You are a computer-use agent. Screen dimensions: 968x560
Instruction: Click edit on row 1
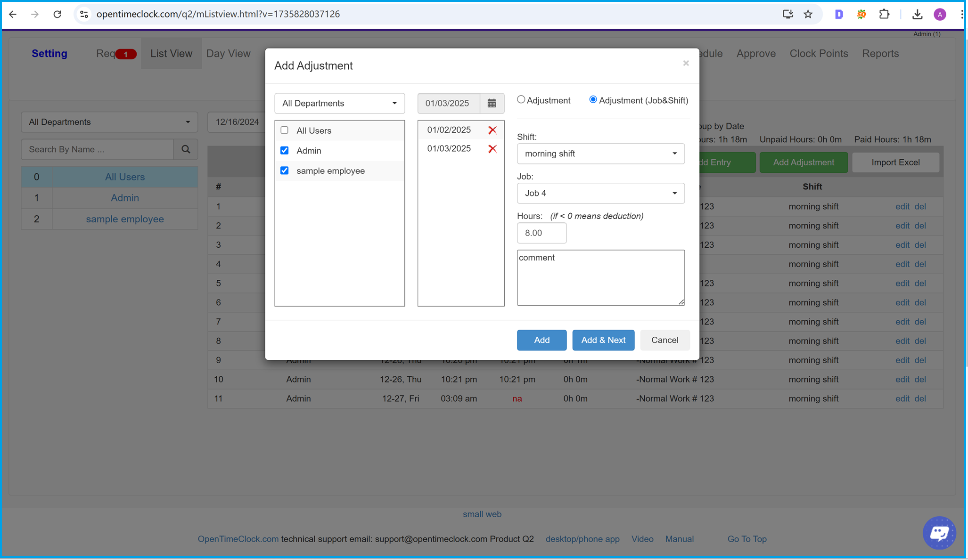coord(902,206)
